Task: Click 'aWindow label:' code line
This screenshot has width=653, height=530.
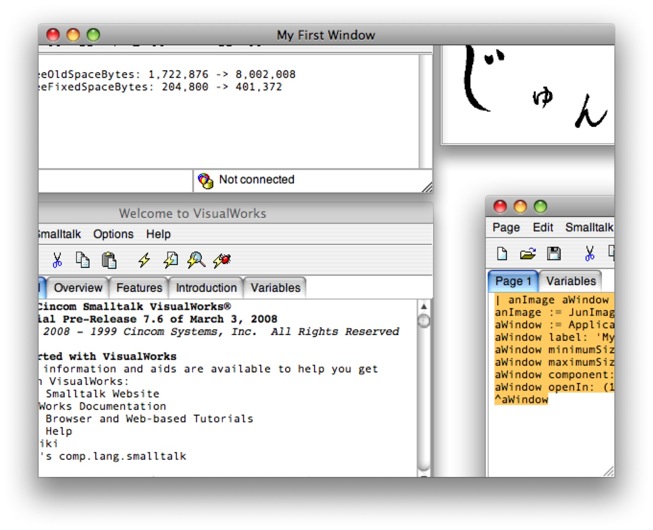Action: point(554,337)
